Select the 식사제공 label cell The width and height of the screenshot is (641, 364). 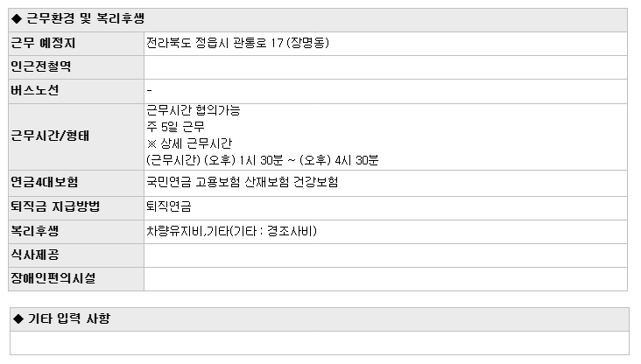pos(76,255)
